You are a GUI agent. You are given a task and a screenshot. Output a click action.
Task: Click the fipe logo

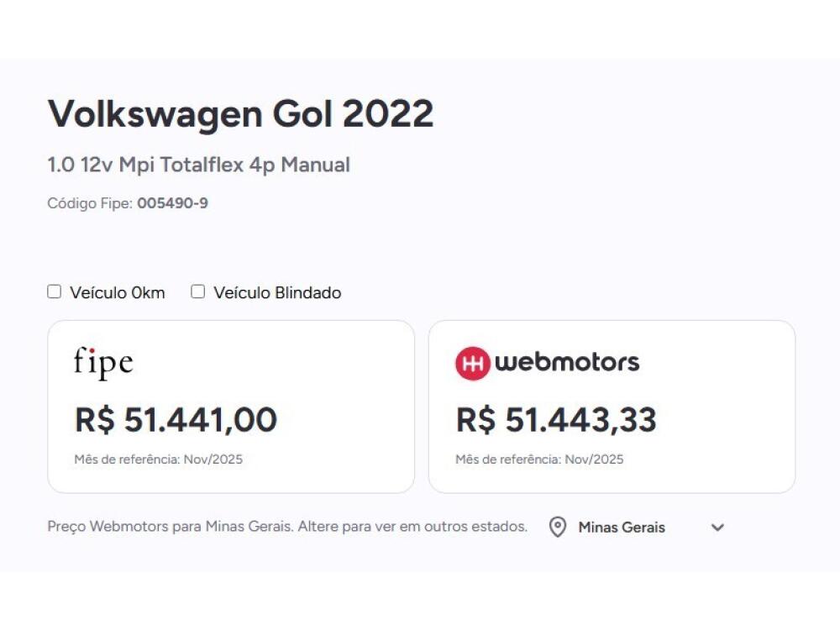[103, 363]
